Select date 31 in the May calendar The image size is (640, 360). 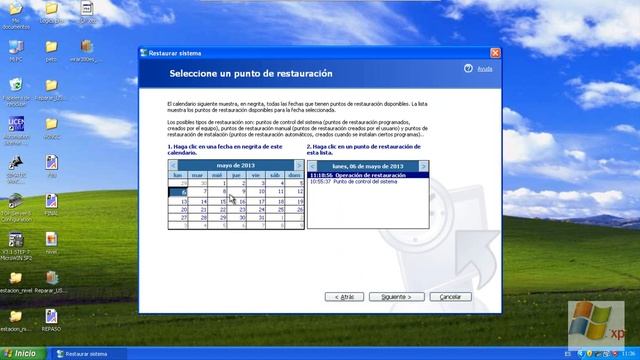click(x=256, y=218)
